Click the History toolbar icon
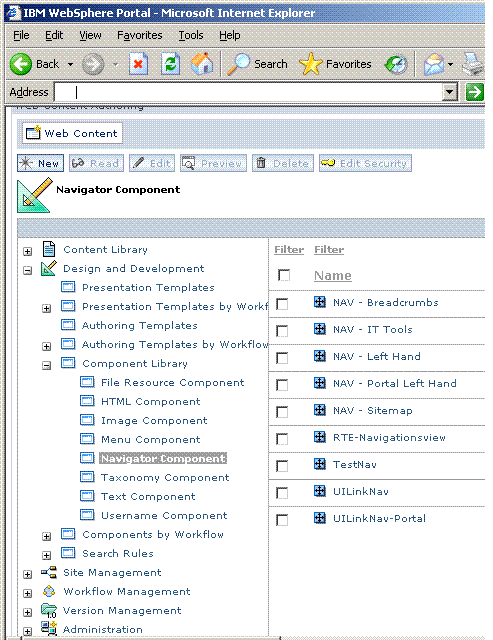The image size is (493, 640). 395,64
